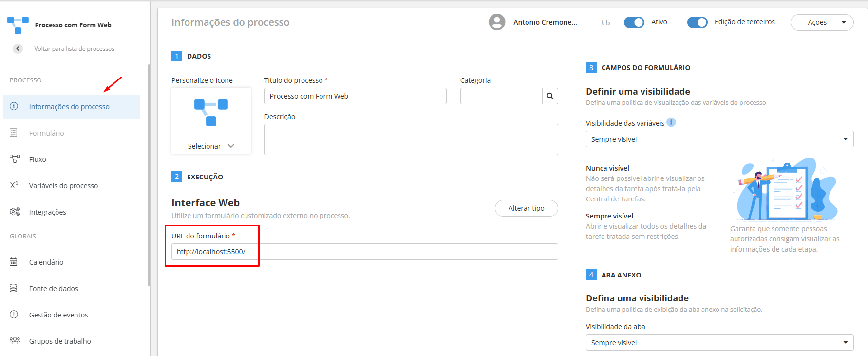The image size is (868, 356).
Task: Click the Informações do processo info icon
Action: coord(14,106)
